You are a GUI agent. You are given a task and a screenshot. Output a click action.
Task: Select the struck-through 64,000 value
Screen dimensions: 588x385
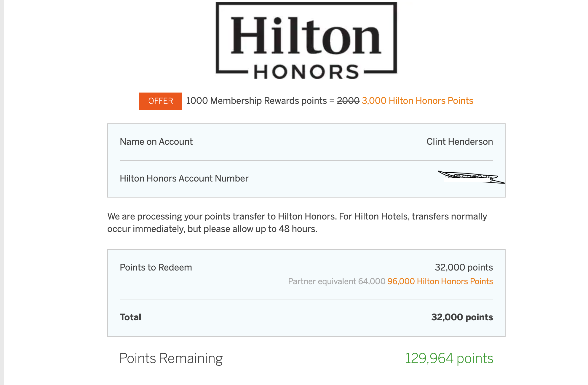point(372,281)
